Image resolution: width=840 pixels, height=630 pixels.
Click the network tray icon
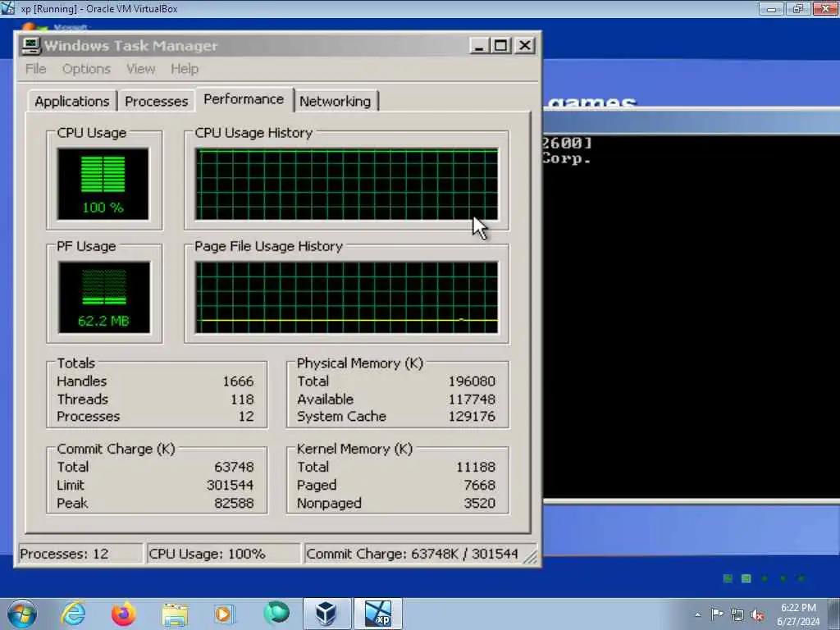[x=737, y=614]
